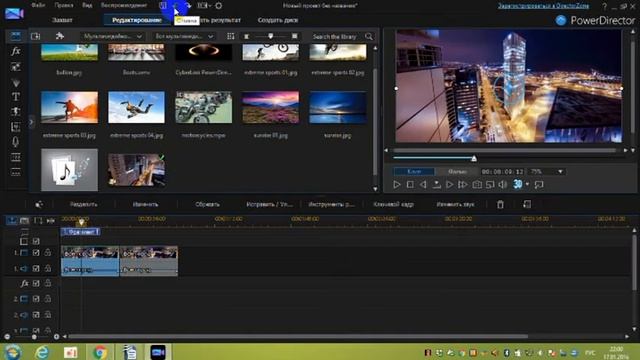
Task: Lock the fx track padlock
Action: [x=48, y=283]
